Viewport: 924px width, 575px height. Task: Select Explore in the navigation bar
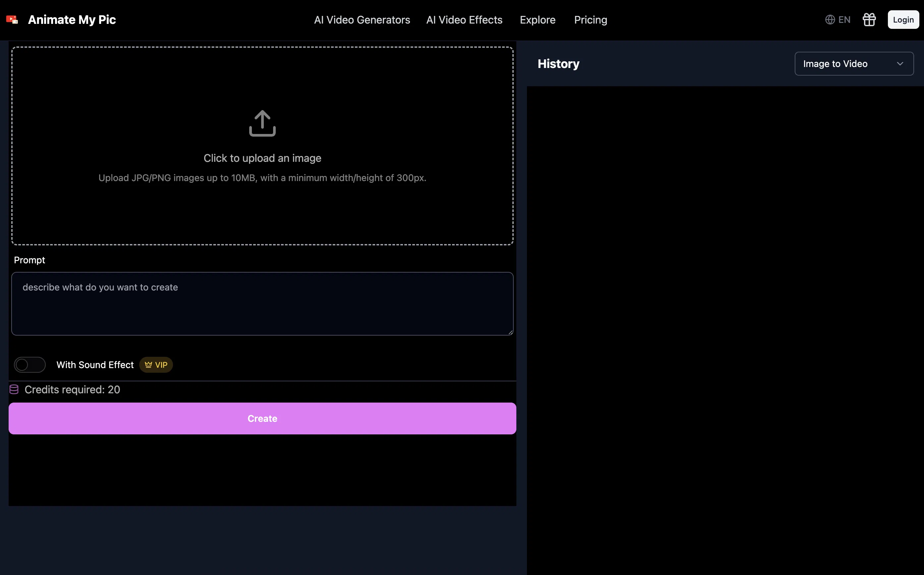(537, 19)
